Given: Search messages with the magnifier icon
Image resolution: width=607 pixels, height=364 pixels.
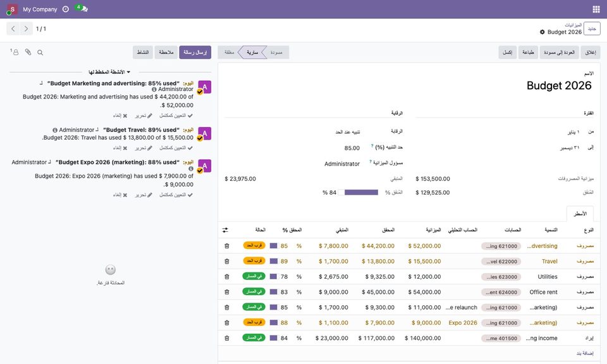Looking at the screenshot, I should (40, 52).
